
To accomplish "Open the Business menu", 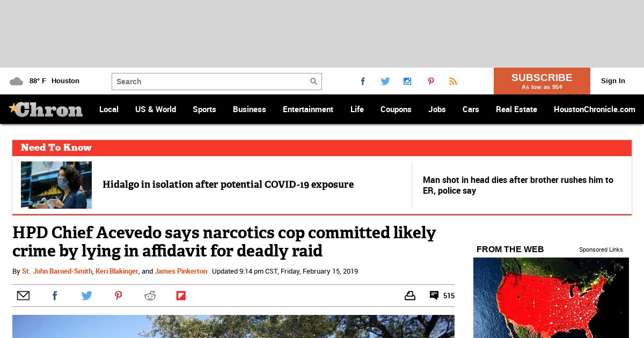I will pyautogui.click(x=250, y=109).
